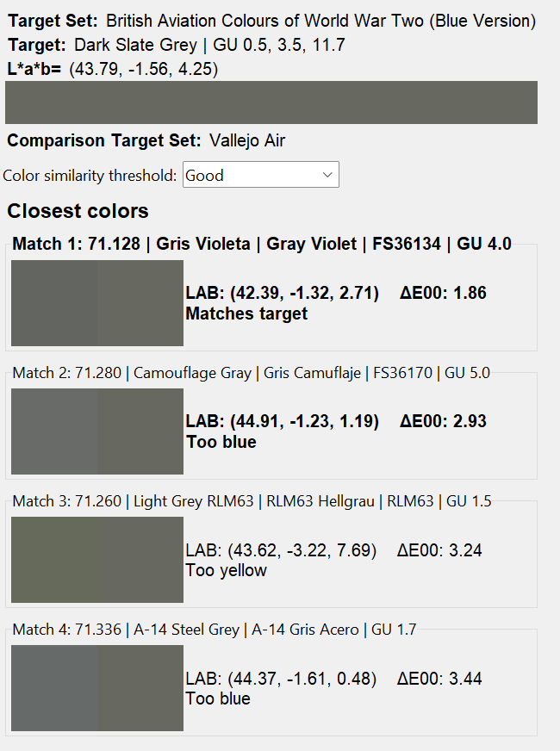The width and height of the screenshot is (560, 751).
Task: Click the Match 2 Camouflage Gray heading
Action: coord(251,373)
